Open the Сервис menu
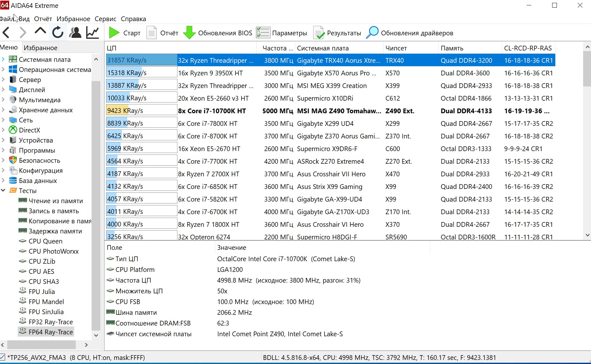Image resolution: width=591 pixels, height=364 pixels. (105, 19)
